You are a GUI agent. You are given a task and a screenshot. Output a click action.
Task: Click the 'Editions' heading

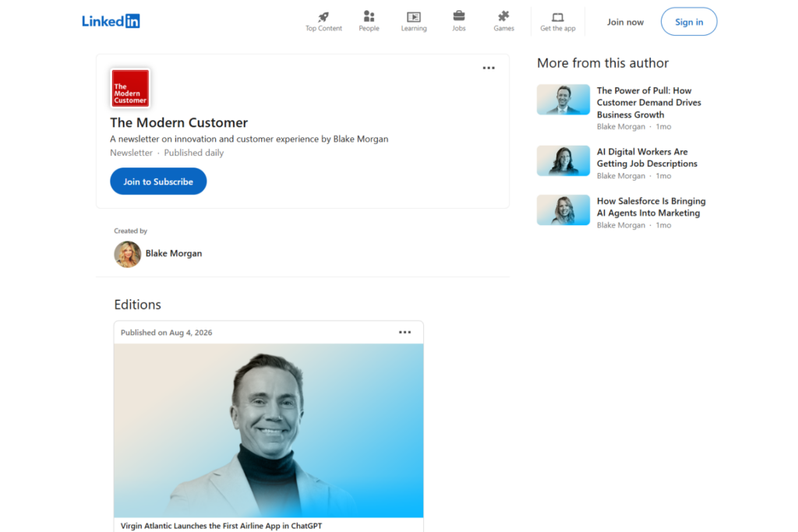[137, 305]
